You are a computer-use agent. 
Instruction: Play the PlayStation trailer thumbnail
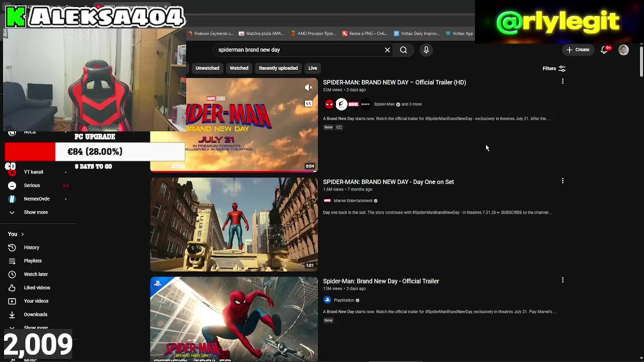234,319
